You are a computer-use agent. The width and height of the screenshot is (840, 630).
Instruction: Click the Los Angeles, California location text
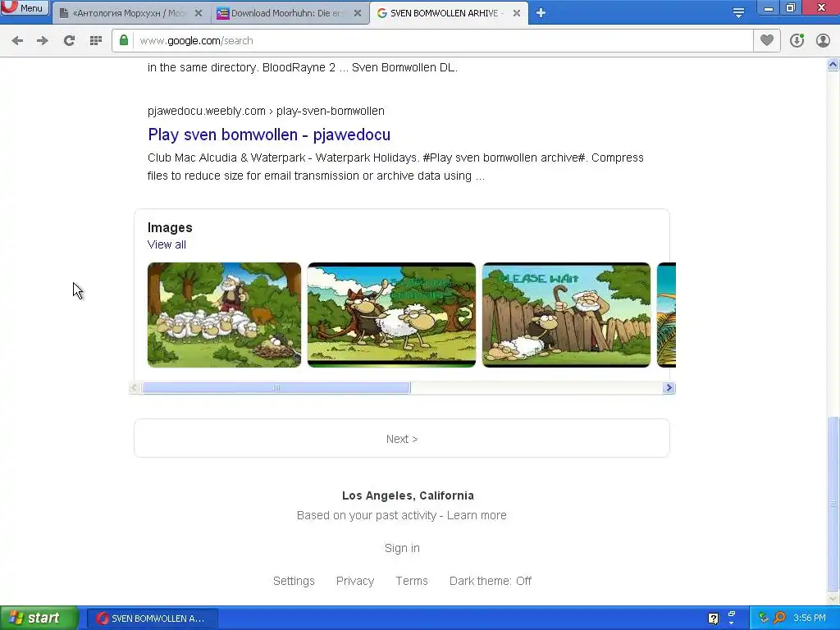(x=408, y=495)
